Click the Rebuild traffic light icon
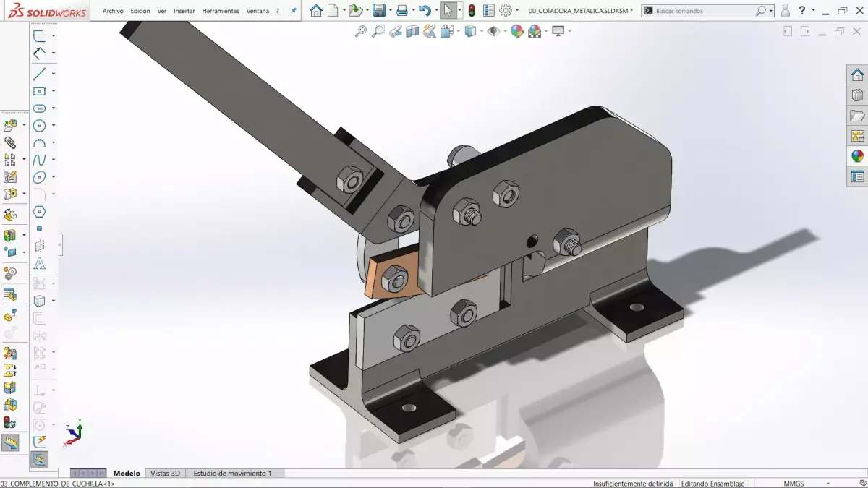The image size is (868, 488). (472, 11)
